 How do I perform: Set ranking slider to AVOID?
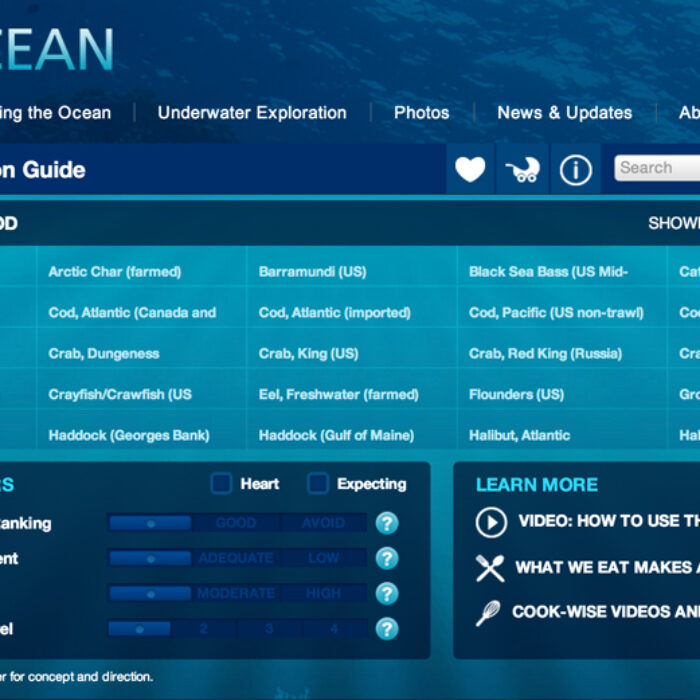(x=323, y=523)
